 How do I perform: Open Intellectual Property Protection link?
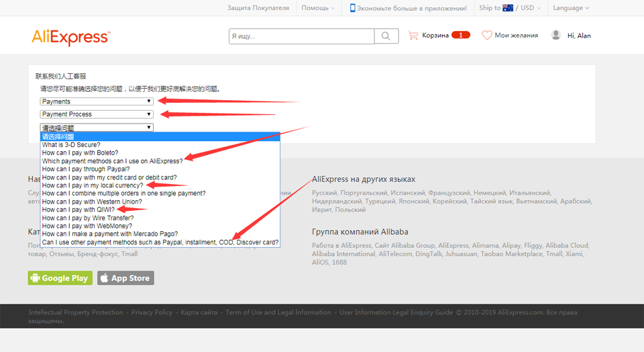pyautogui.click(x=76, y=312)
